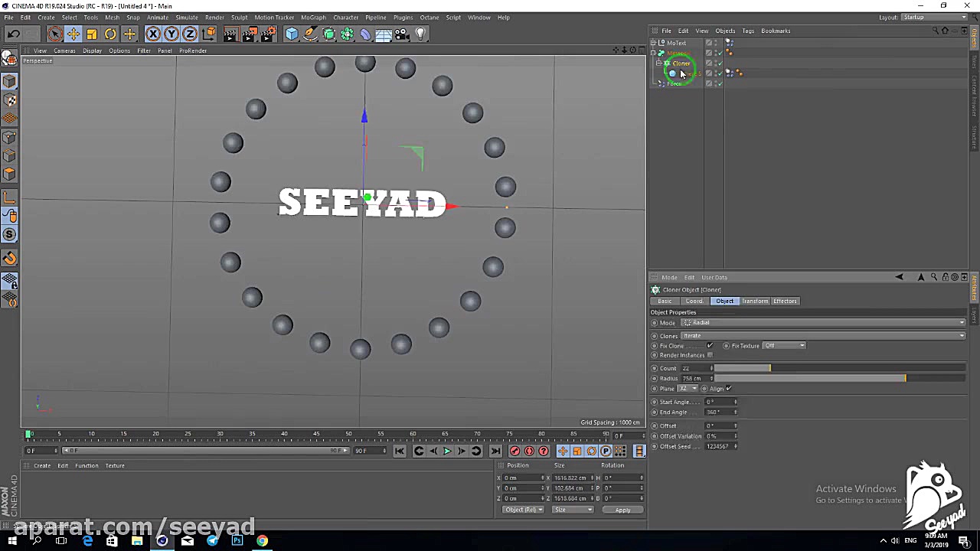The height and width of the screenshot is (551, 980).
Task: Click the Undo arrow icon
Action: 13,34
